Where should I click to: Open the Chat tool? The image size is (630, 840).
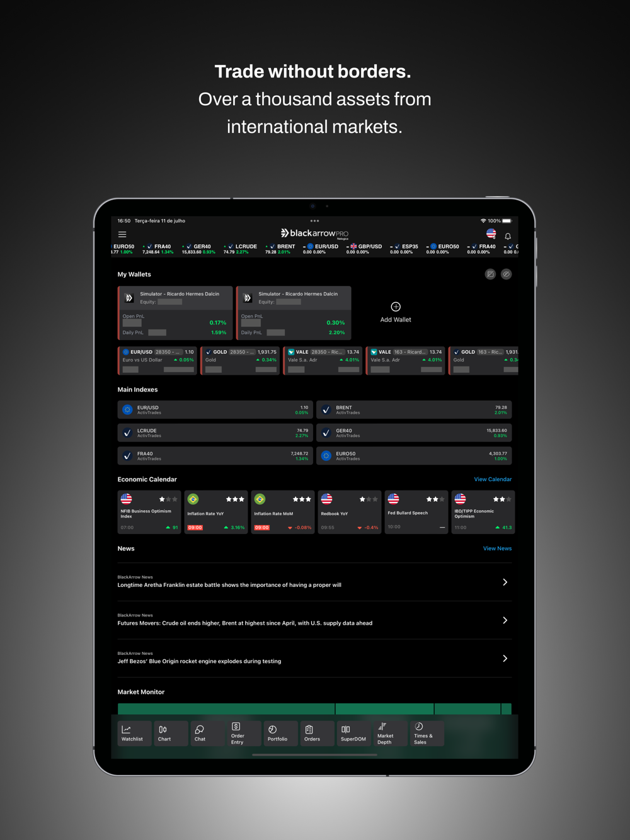click(207, 734)
